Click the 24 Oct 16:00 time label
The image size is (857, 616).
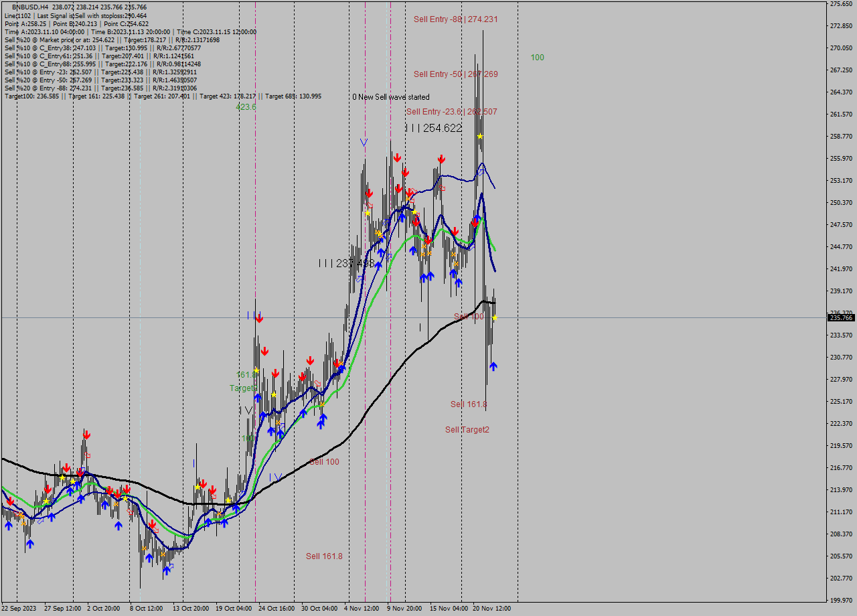[277, 609]
